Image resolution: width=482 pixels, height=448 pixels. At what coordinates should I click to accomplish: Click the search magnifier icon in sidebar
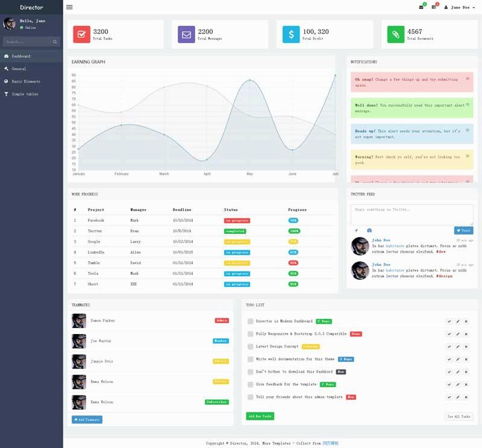pos(55,42)
